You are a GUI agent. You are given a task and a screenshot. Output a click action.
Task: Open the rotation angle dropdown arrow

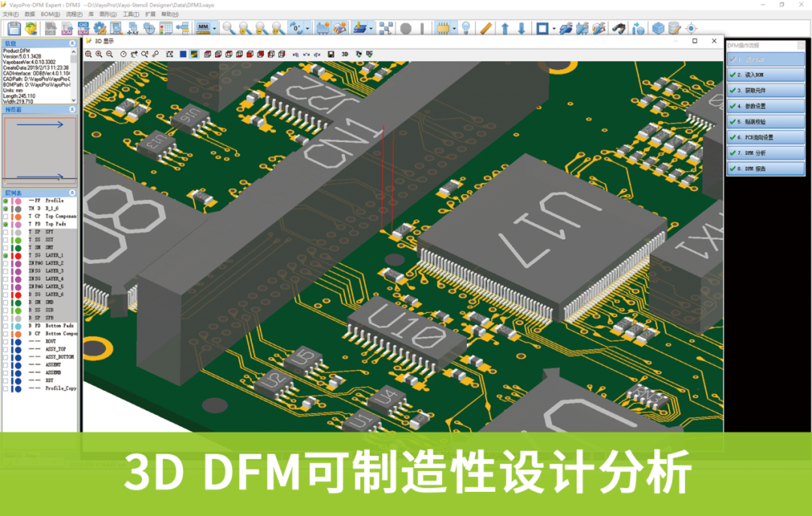[308, 29]
